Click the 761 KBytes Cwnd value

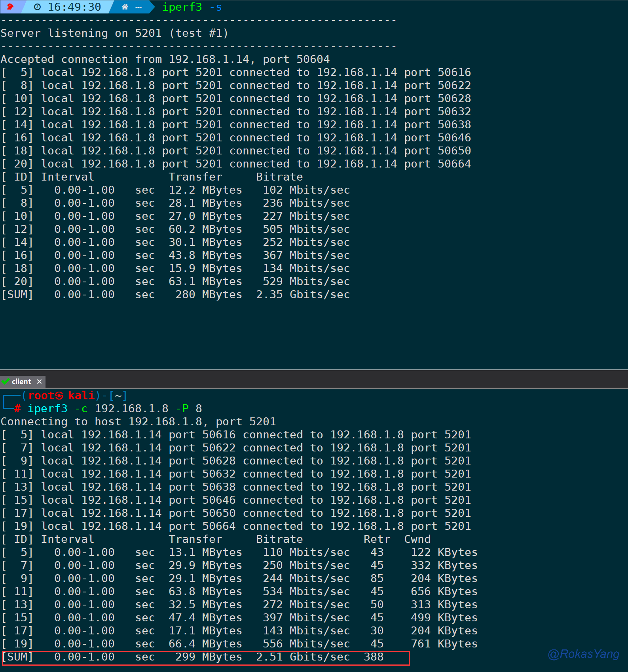(x=444, y=643)
